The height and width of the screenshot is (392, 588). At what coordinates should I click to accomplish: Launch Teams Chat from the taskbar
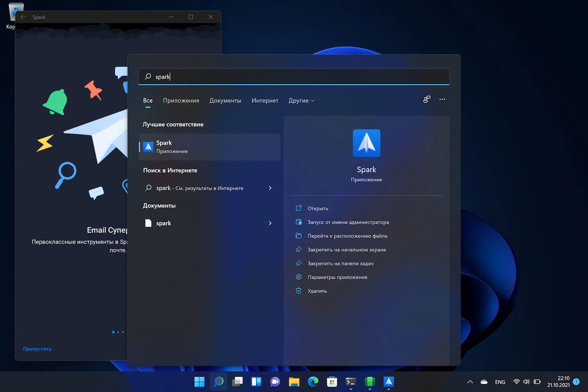(x=275, y=382)
